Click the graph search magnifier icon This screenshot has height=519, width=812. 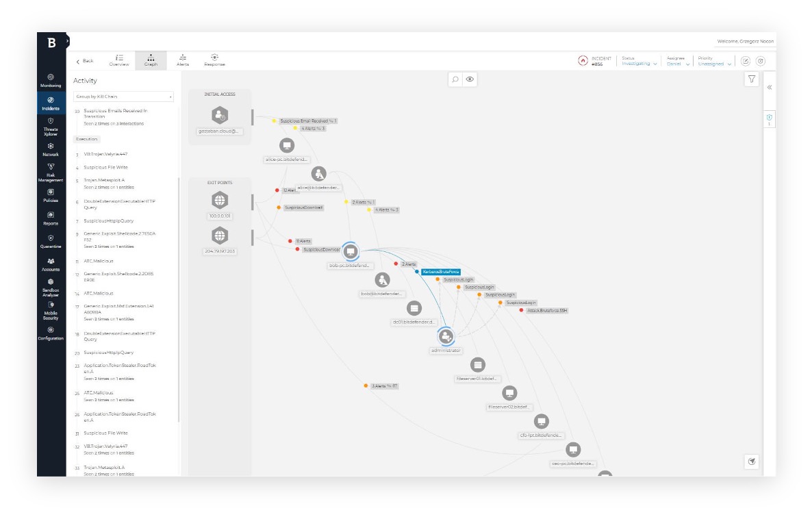(455, 79)
